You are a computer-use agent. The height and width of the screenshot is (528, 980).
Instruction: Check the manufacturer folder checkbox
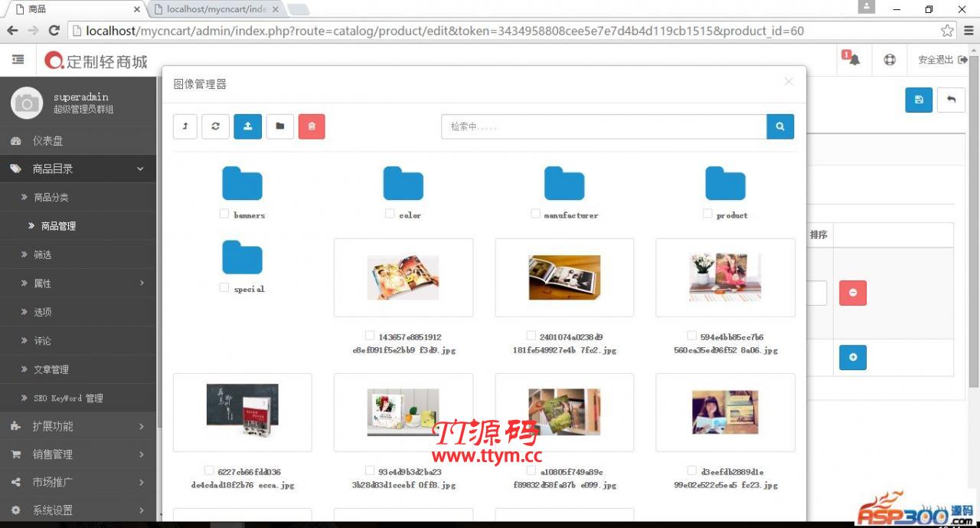[x=535, y=214]
